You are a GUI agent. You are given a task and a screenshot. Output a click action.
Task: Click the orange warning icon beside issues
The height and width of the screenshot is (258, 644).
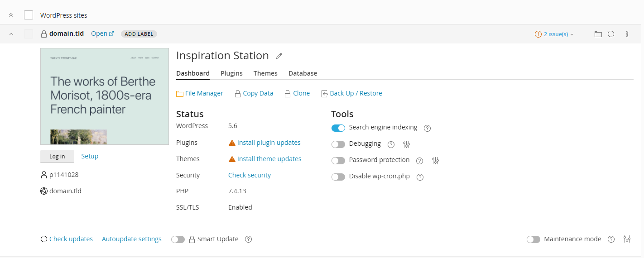538,34
